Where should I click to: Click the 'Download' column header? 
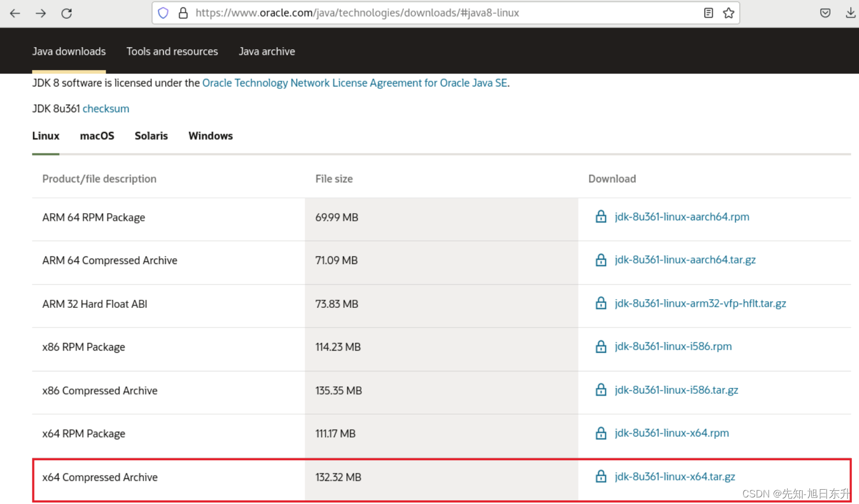coord(612,179)
